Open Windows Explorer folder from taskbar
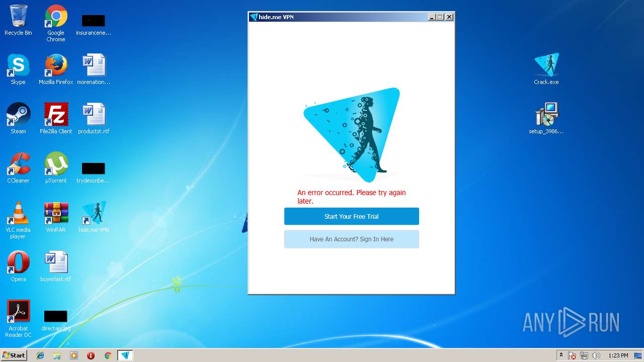 (57, 355)
